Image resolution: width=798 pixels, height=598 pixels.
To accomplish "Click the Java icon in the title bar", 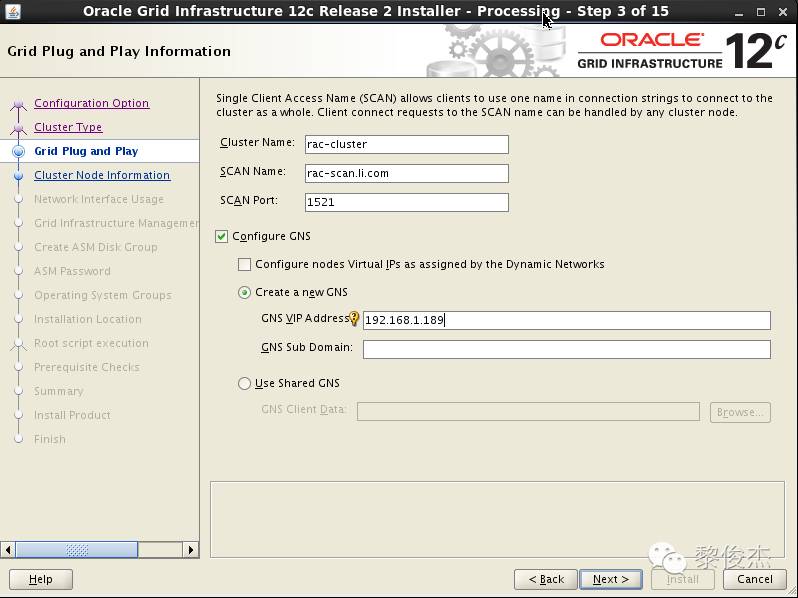I will (x=13, y=11).
